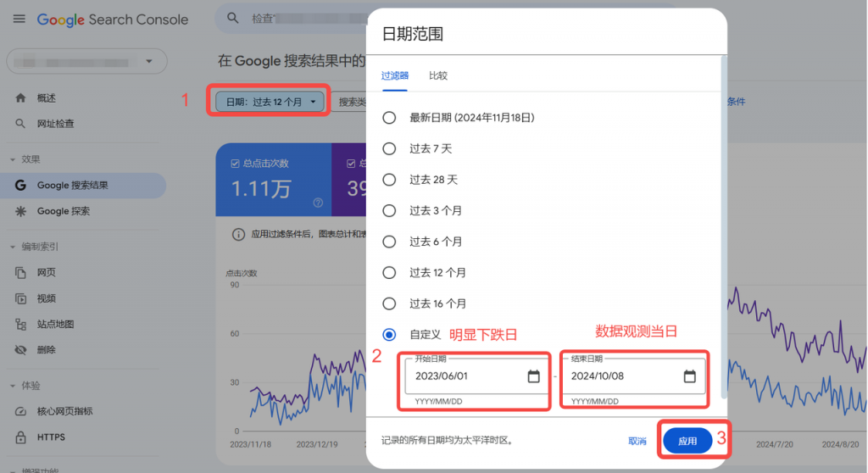Click the dialog's vertical scrollbar
868x473 pixels.
[724, 226]
